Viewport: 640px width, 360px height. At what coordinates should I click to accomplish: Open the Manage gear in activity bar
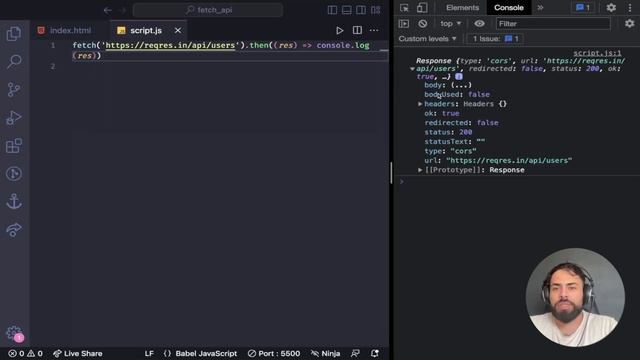(x=14, y=333)
